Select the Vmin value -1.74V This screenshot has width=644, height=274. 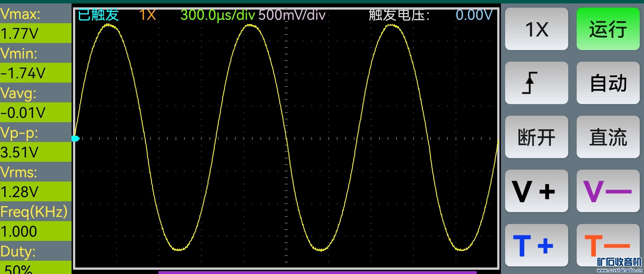point(36,73)
